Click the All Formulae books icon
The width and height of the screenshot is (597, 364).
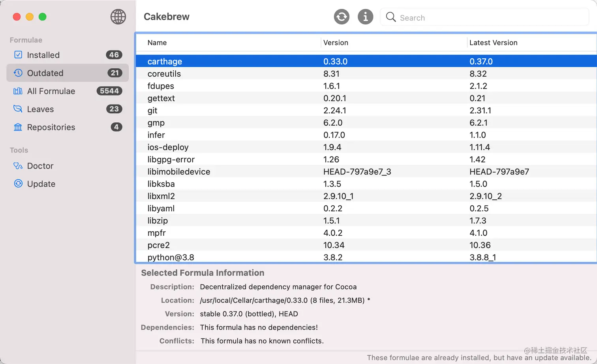click(x=18, y=91)
